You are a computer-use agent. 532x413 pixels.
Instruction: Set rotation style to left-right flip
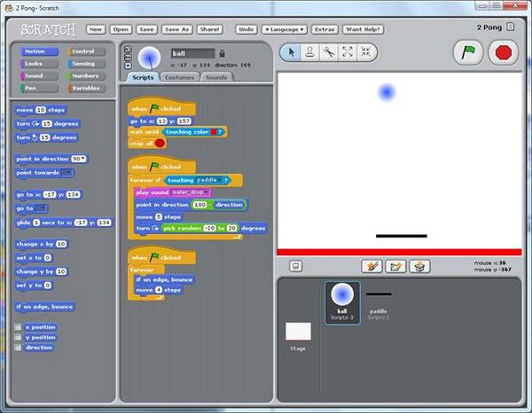click(128, 58)
